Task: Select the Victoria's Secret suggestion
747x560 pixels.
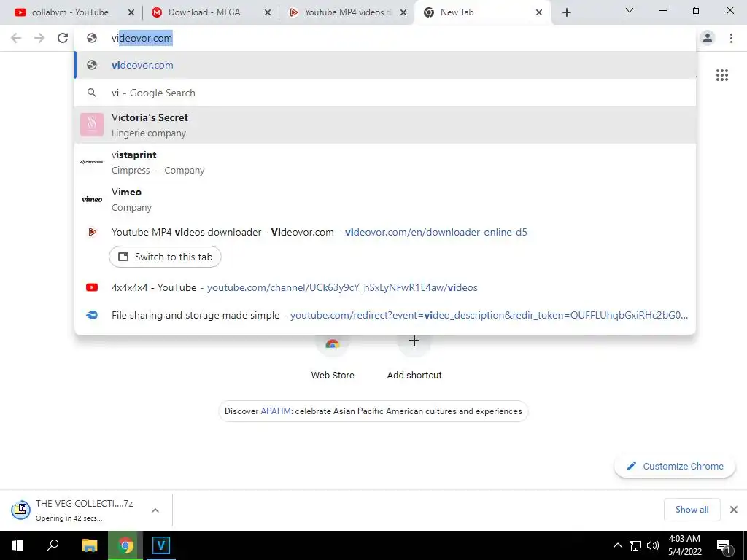Action: click(x=385, y=125)
